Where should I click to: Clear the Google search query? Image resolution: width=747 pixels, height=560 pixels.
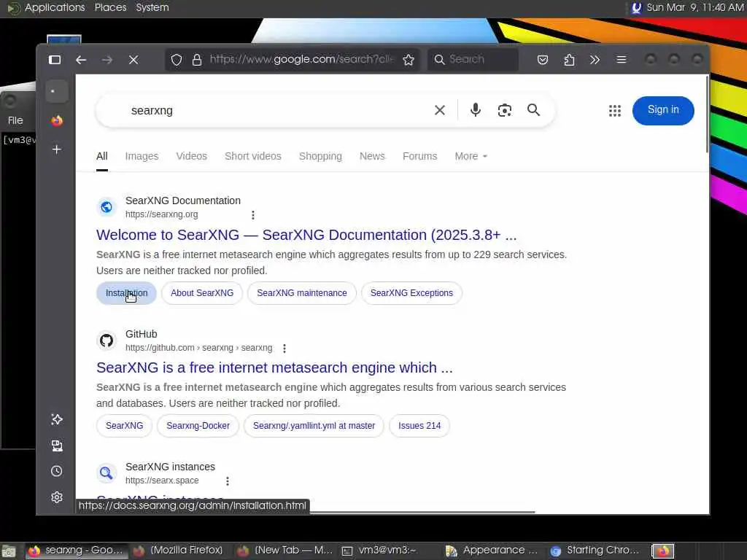click(x=440, y=111)
